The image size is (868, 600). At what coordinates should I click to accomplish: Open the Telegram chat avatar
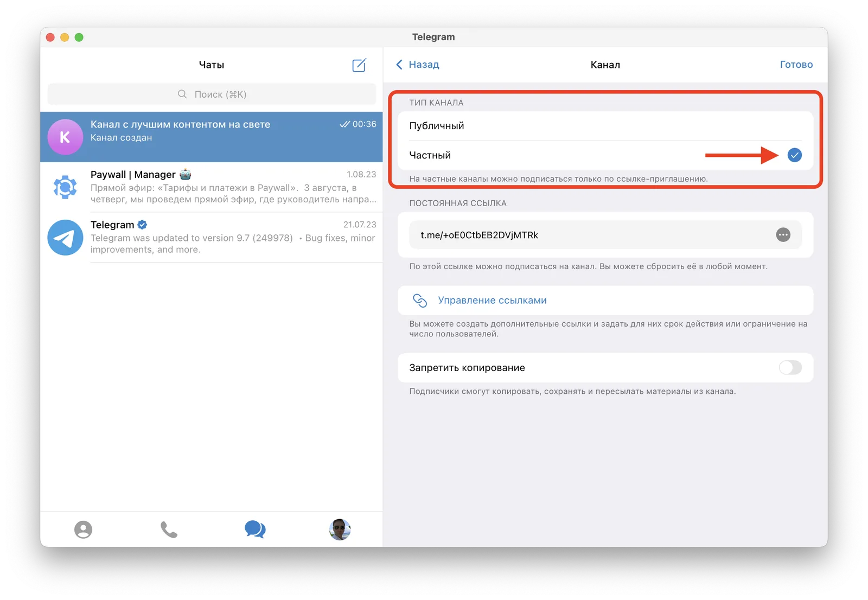tap(65, 237)
